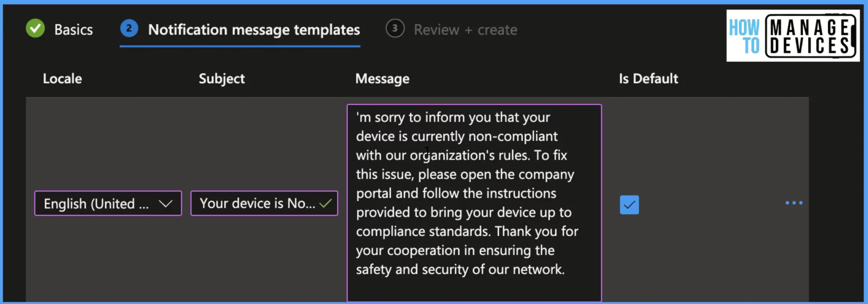Image resolution: width=868 pixels, height=304 pixels.
Task: Click the How To Manage Devices logo
Action: tap(793, 36)
